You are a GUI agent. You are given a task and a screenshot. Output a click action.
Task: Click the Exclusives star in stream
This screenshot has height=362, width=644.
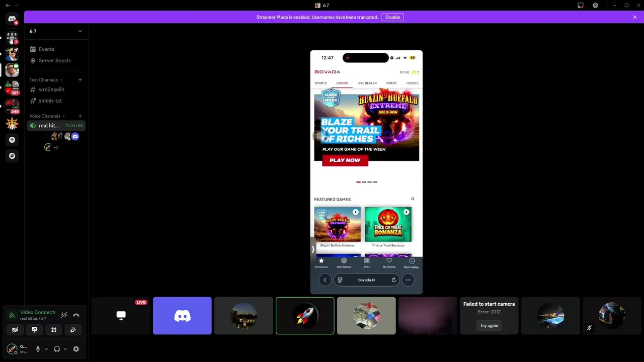click(x=321, y=263)
